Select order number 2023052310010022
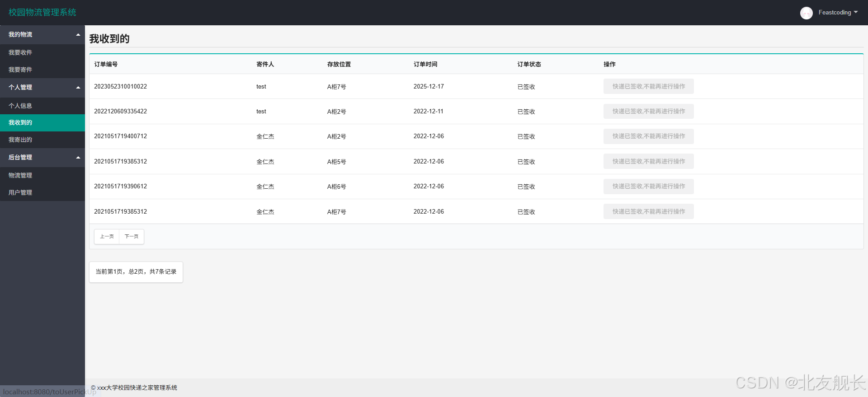 point(120,87)
